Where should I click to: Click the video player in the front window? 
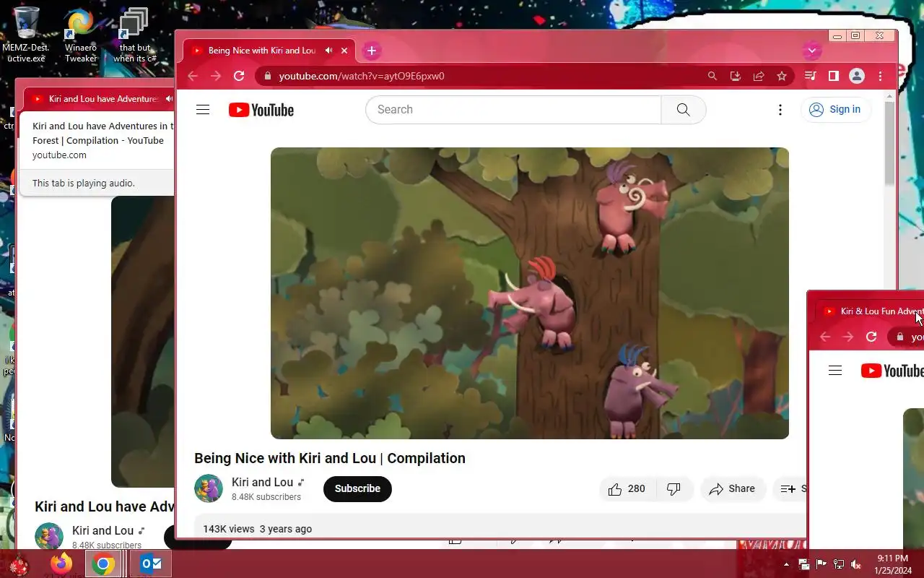(x=530, y=293)
